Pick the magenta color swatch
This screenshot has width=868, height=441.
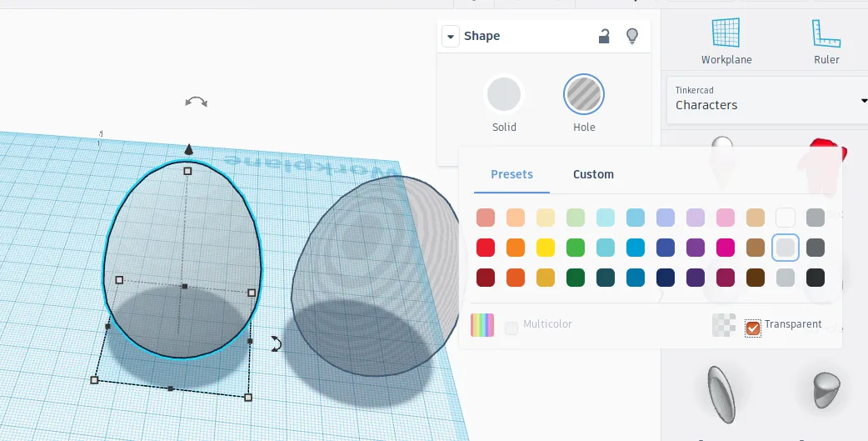click(726, 248)
